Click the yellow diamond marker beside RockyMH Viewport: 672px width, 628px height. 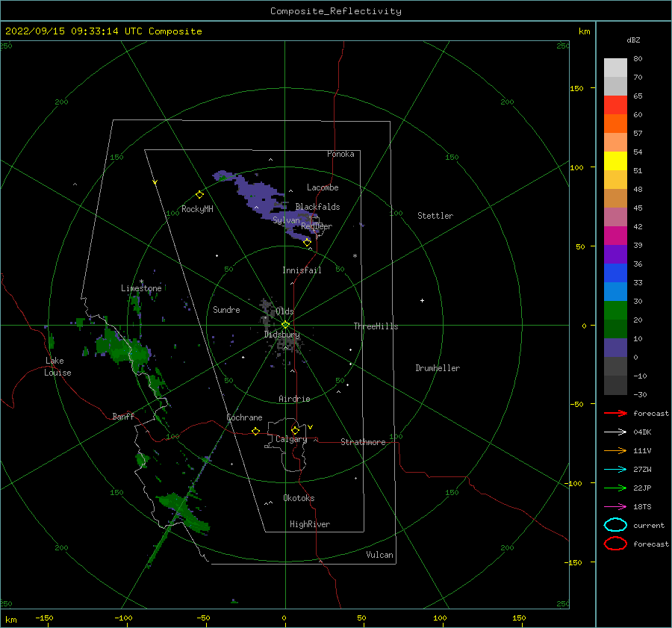click(199, 195)
